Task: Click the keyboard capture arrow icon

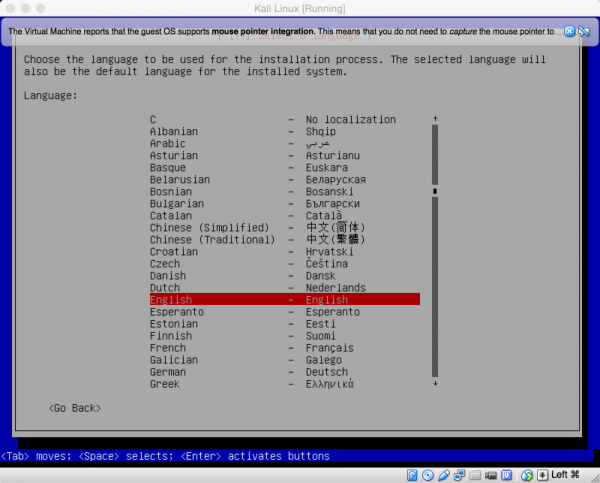Action: click(543, 475)
